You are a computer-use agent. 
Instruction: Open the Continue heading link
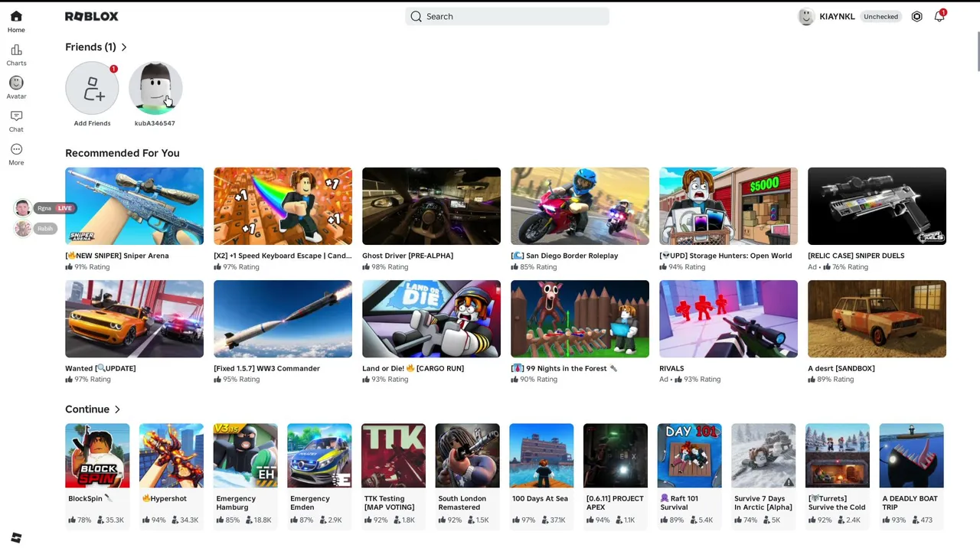(87, 409)
